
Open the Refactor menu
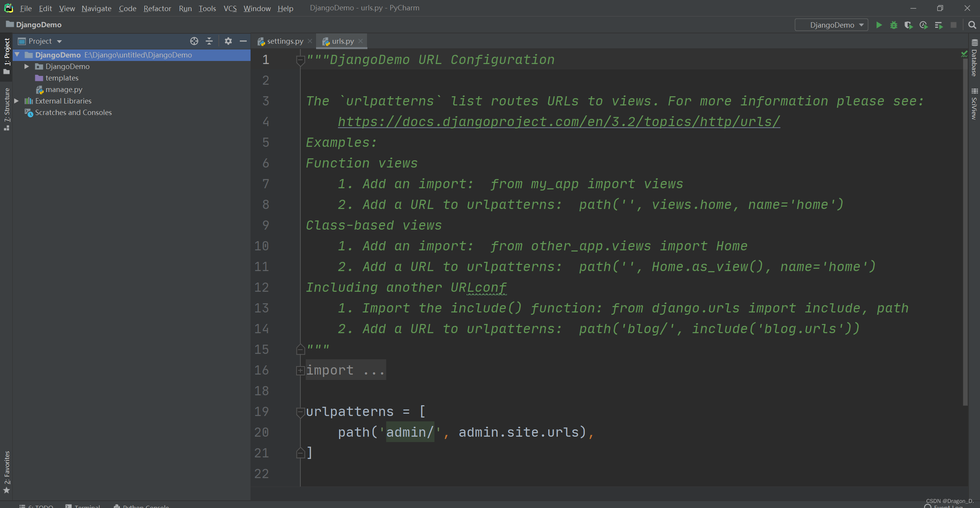click(x=157, y=8)
